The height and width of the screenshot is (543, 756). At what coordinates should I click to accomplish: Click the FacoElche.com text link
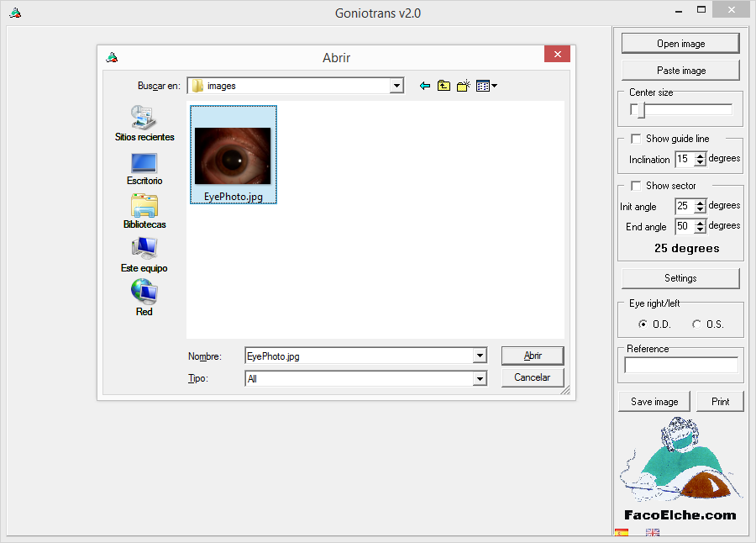click(x=680, y=515)
